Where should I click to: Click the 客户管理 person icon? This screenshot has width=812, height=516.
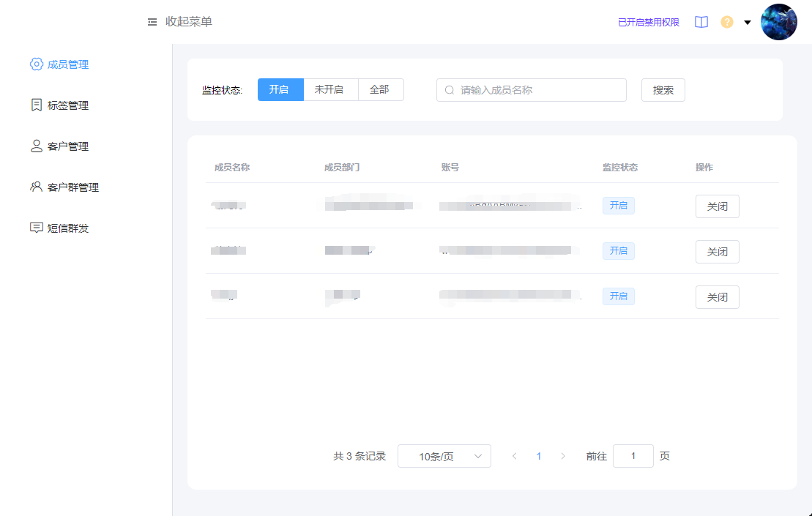37,146
